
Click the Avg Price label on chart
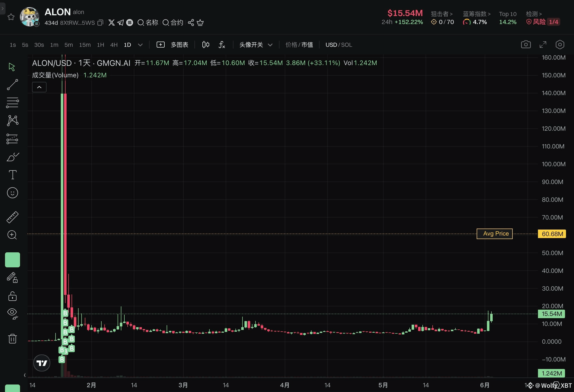pyautogui.click(x=495, y=234)
